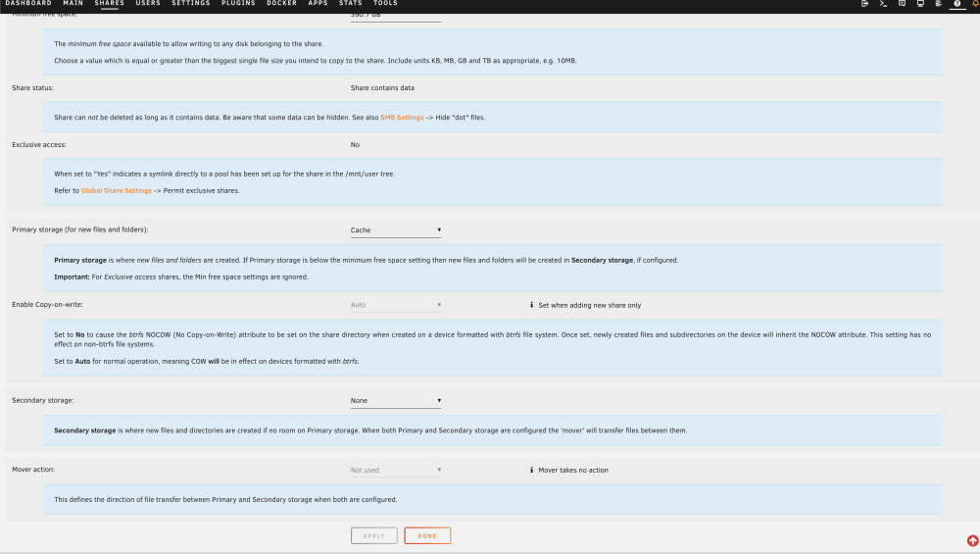The width and height of the screenshot is (980, 554).
Task: Click the Done button
Action: 427,536
